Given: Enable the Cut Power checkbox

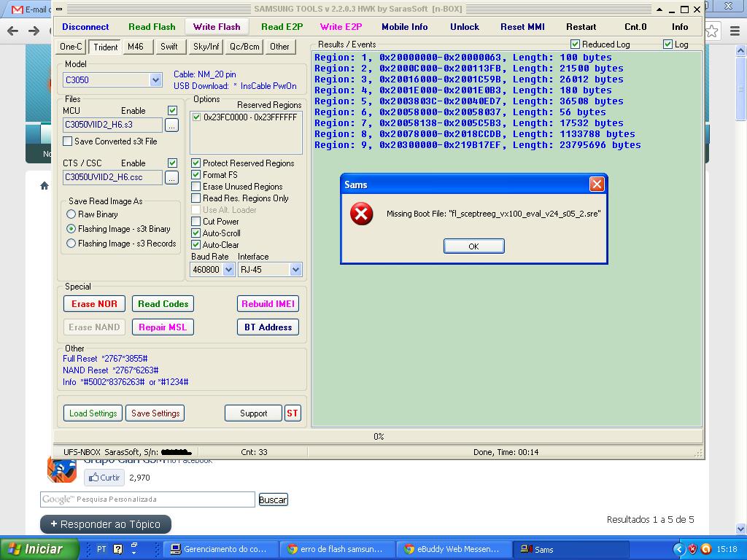Looking at the screenshot, I should tap(196, 222).
